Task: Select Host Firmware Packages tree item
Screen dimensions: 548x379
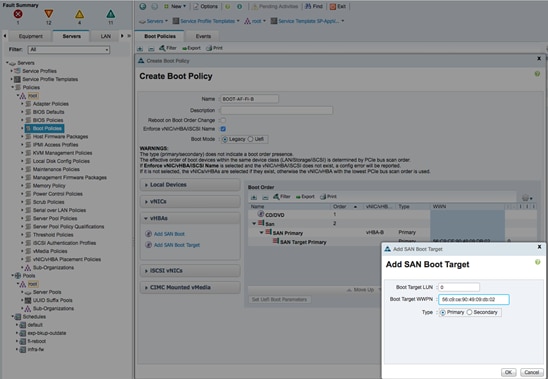Action: point(60,136)
